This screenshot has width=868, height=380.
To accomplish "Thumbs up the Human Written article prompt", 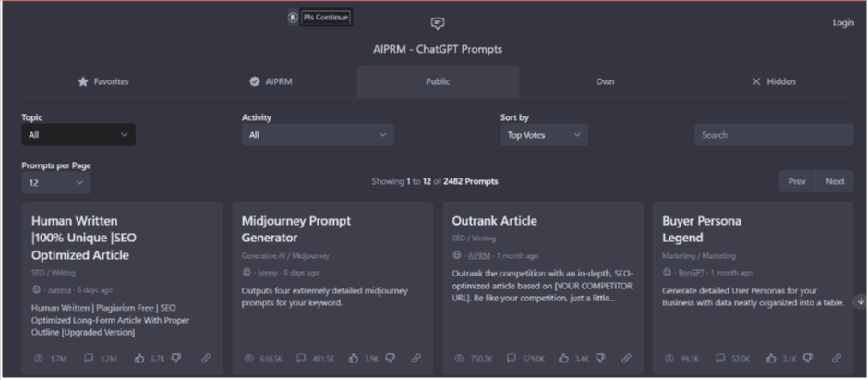I will click(139, 359).
